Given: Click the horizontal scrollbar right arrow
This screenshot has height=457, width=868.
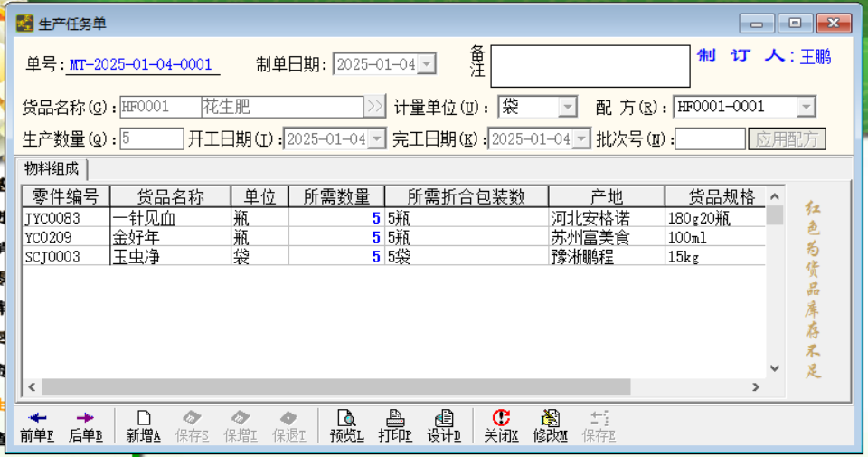Looking at the screenshot, I should click(x=756, y=387).
